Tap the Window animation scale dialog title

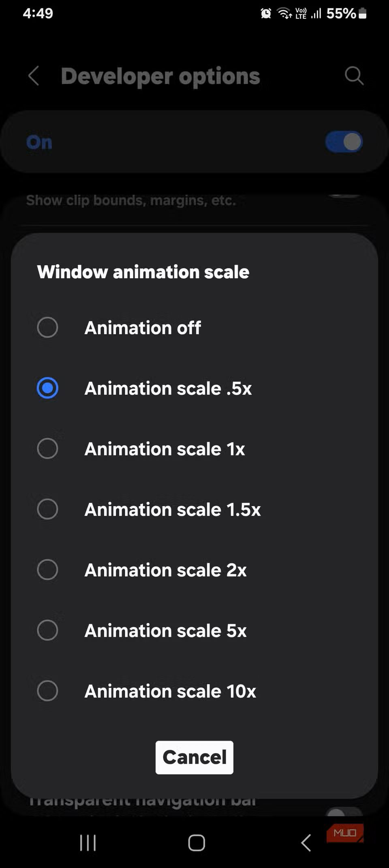pos(143,272)
